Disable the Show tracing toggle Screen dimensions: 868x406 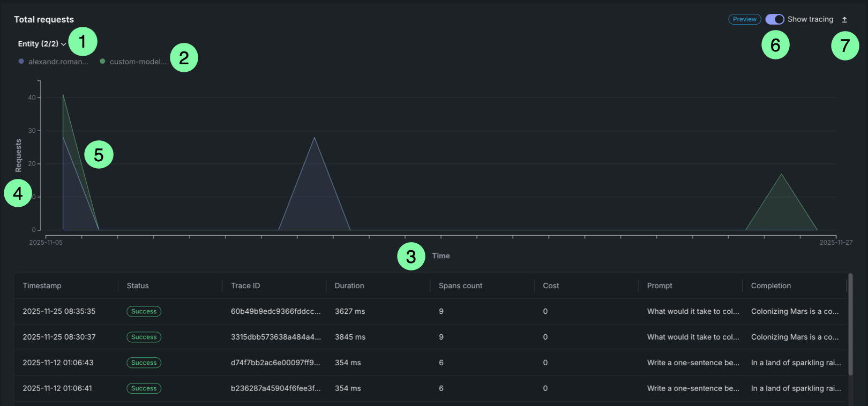click(x=774, y=19)
